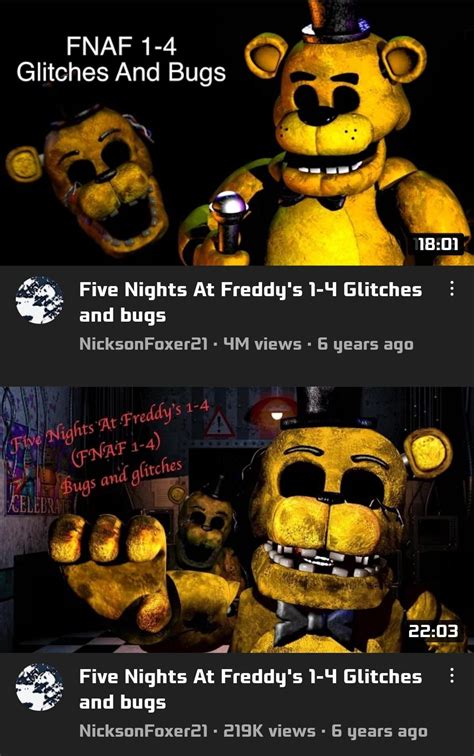Image resolution: width=474 pixels, height=756 pixels.
Task: Play the video thumbnail labeled FNAF 1-4 Glitches And Bugs
Action: (x=237, y=133)
